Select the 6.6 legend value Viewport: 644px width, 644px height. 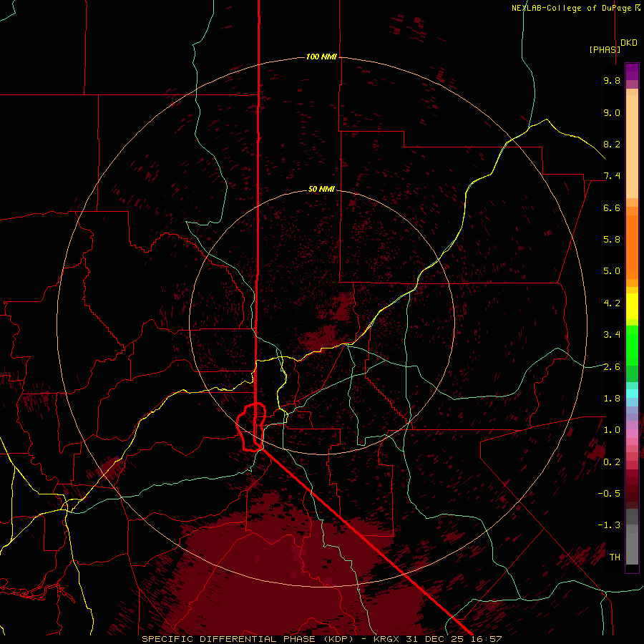tap(612, 208)
